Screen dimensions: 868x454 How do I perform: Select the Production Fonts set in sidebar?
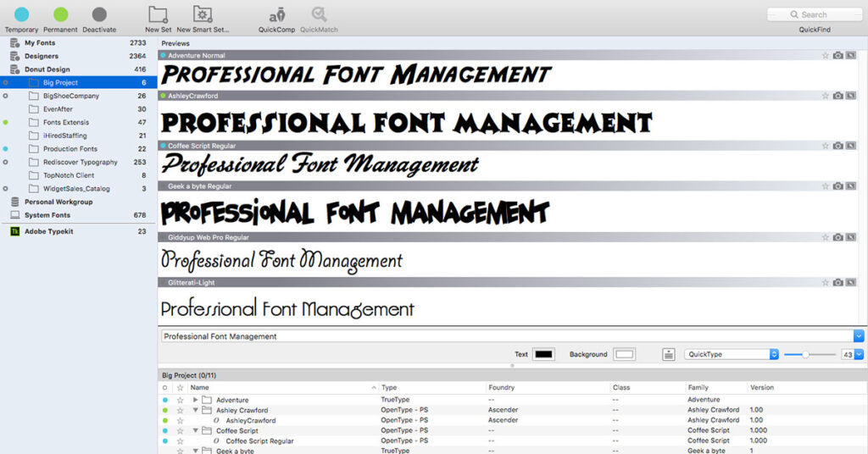point(70,149)
